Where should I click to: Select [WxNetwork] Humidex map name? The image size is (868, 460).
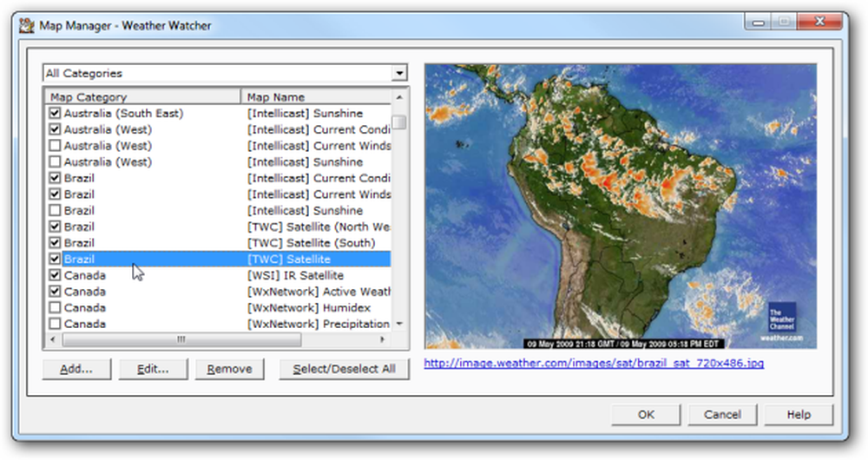pyautogui.click(x=309, y=307)
